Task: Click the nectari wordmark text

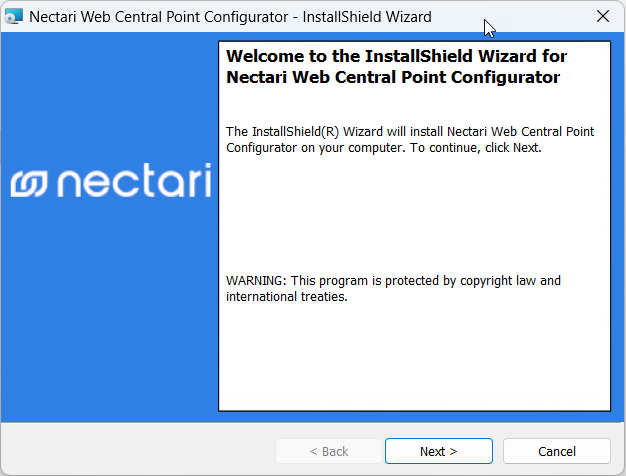Action: [x=132, y=181]
